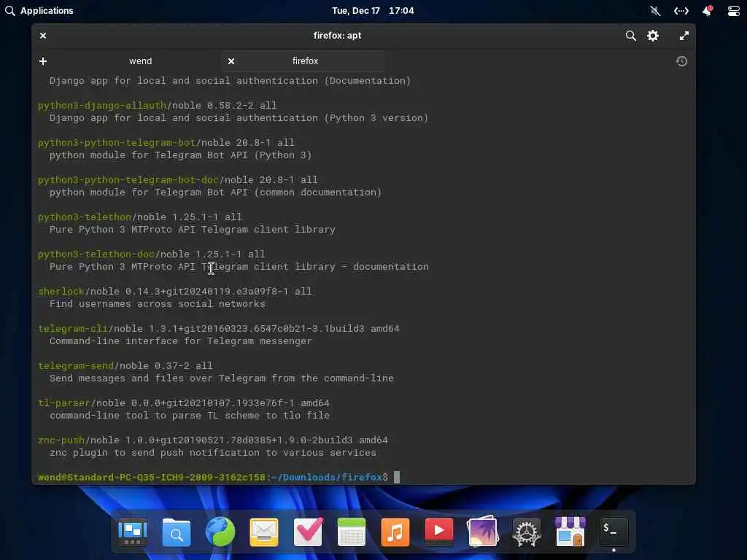Open the session power indicator
747x560 pixels.
point(734,10)
